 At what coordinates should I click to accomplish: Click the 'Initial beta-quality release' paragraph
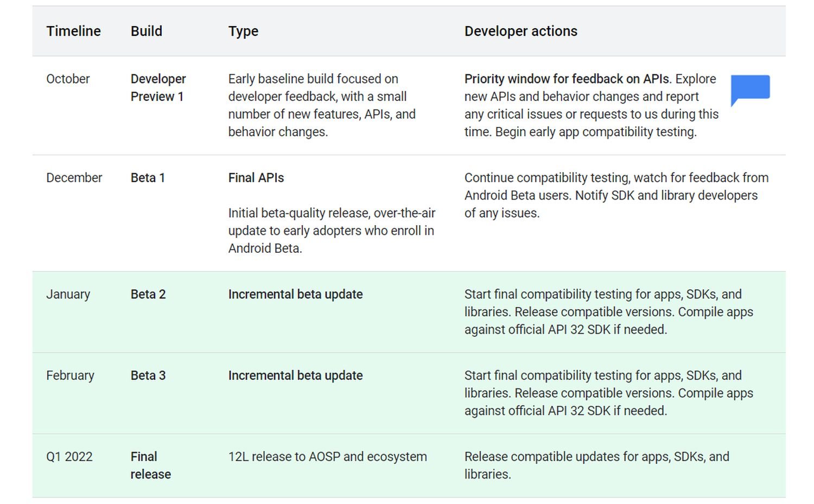(x=331, y=231)
